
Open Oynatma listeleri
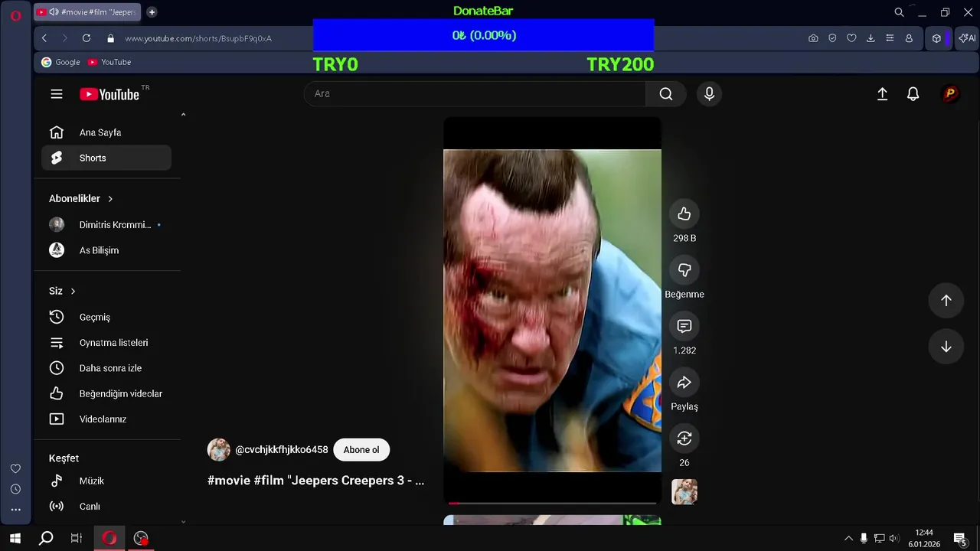(106, 343)
